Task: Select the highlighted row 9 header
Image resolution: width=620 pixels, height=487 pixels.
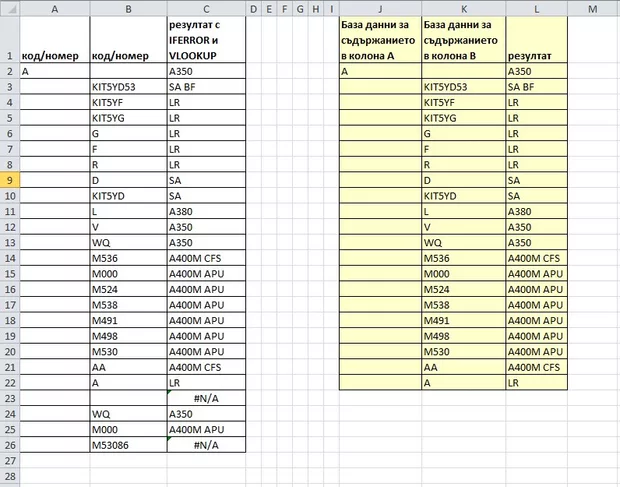Action: [x=9, y=180]
